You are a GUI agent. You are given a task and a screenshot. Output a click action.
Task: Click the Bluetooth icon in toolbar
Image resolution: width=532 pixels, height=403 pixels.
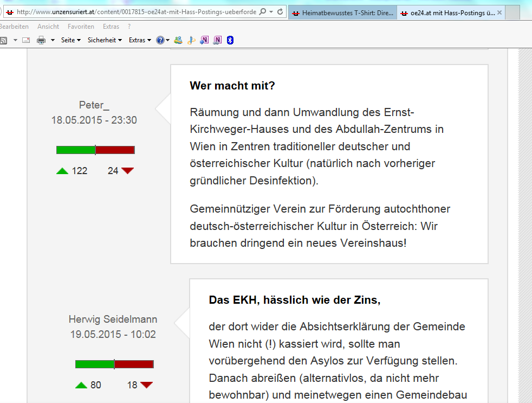(x=230, y=40)
